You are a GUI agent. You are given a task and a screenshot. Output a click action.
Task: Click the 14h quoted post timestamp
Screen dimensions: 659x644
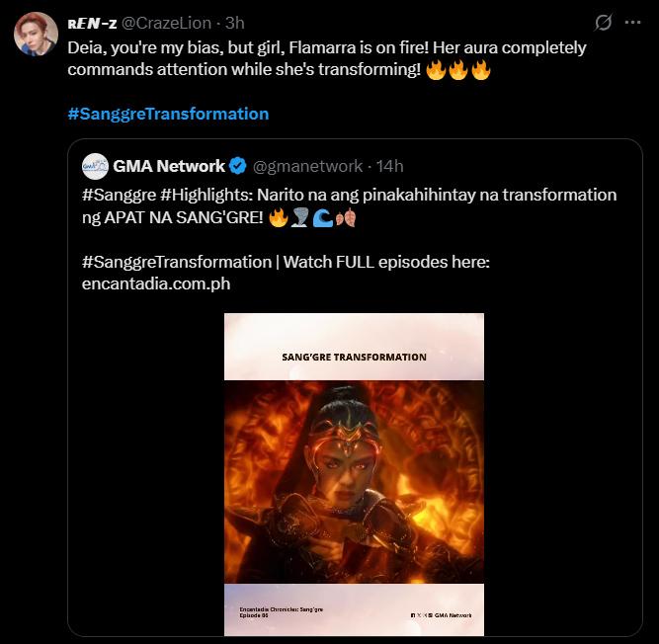point(389,166)
